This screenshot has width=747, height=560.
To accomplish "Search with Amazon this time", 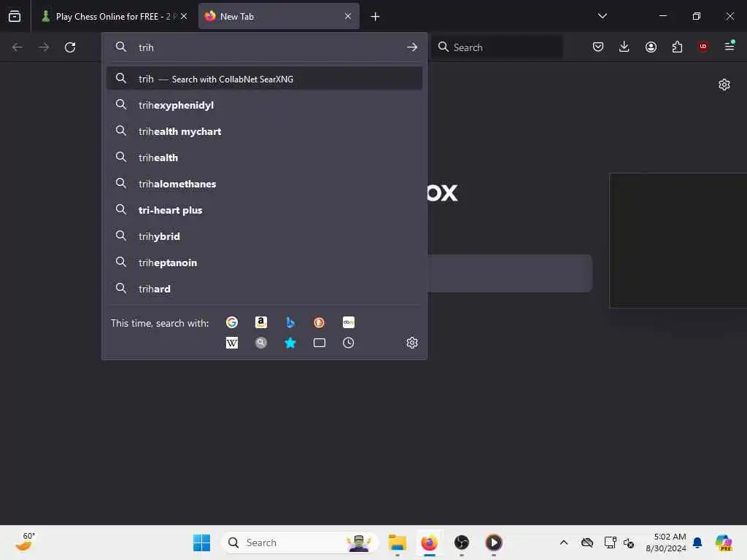I will tap(260, 322).
